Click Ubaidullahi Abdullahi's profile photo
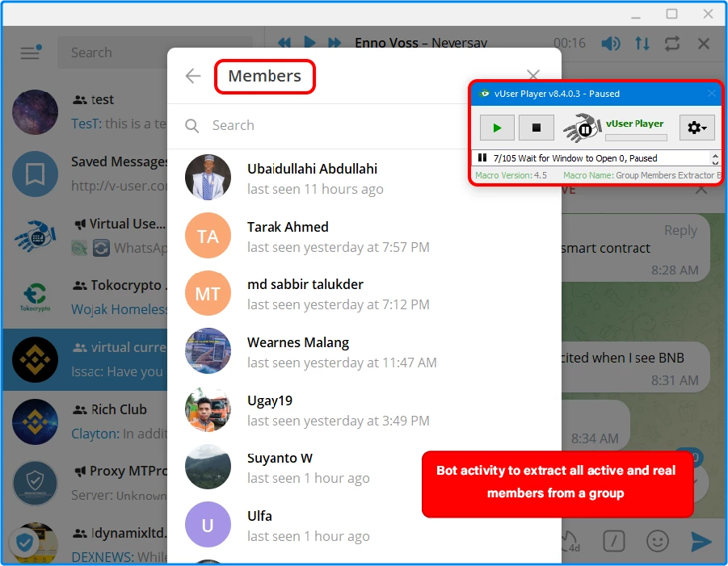Viewport: 728px width, 566px height. [208, 177]
